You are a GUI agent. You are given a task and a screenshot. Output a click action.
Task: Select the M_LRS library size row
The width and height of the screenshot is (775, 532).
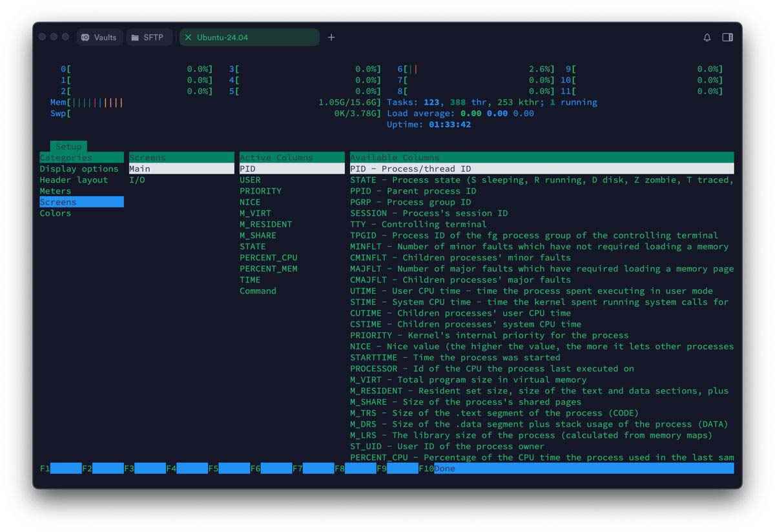[542, 435]
